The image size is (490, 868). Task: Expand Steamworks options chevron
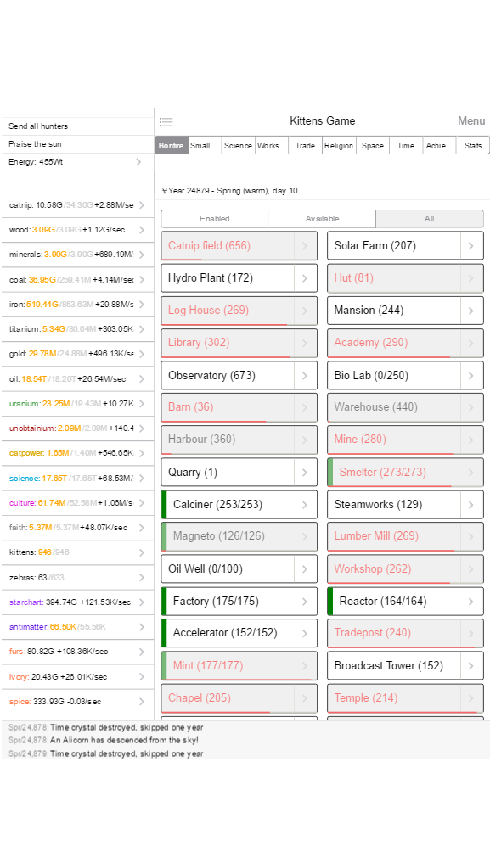point(471,504)
